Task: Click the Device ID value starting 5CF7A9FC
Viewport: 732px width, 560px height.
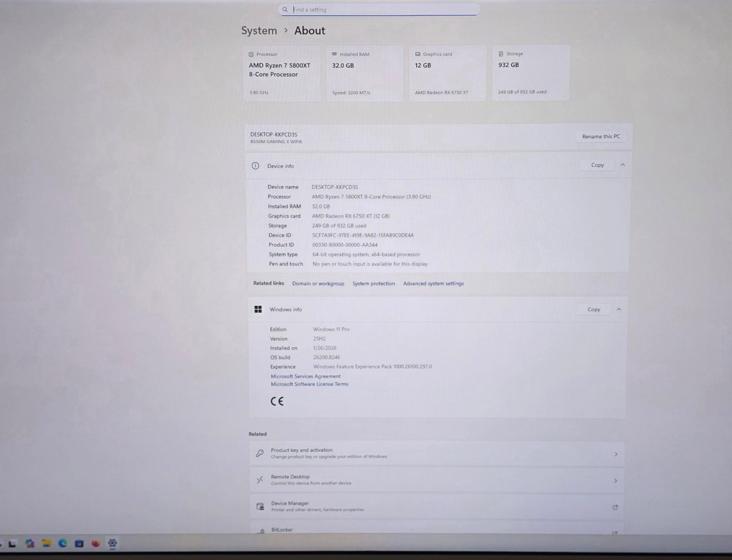Action: click(363, 235)
